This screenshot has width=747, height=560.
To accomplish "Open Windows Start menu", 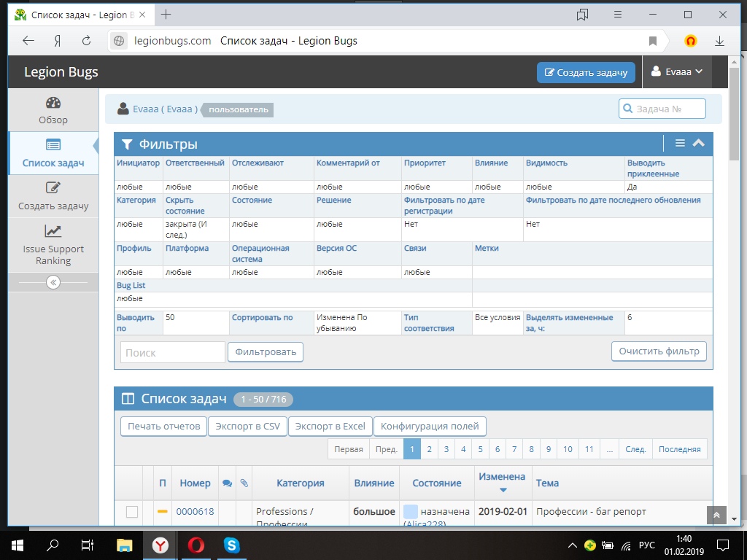I will [18, 545].
